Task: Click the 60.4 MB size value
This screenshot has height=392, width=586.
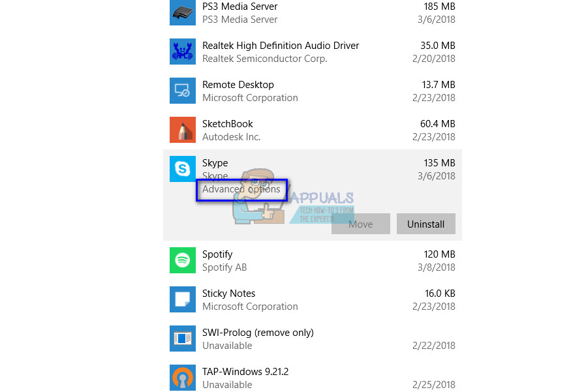Action: tap(438, 124)
